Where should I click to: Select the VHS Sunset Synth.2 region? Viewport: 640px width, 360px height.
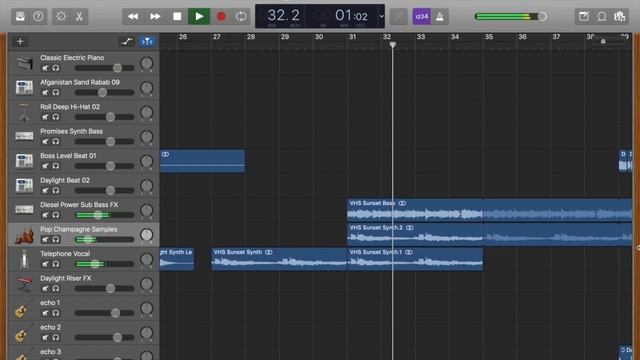click(x=489, y=234)
